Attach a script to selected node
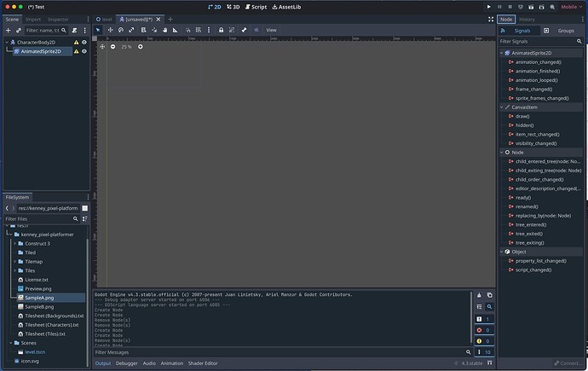The width and height of the screenshot is (588, 371). (x=75, y=31)
